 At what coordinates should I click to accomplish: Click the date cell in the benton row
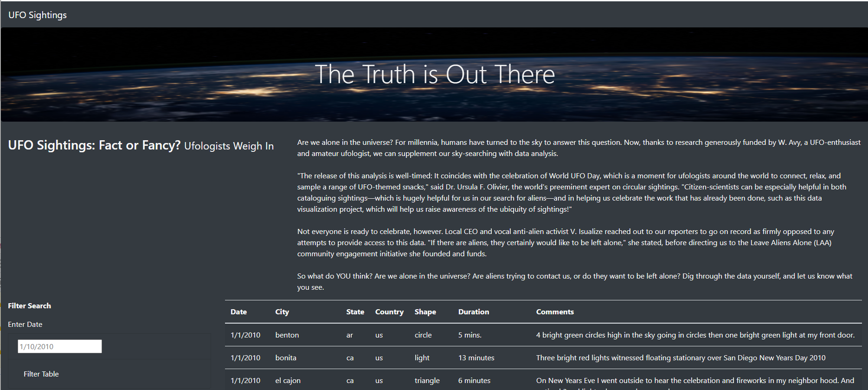pos(245,335)
